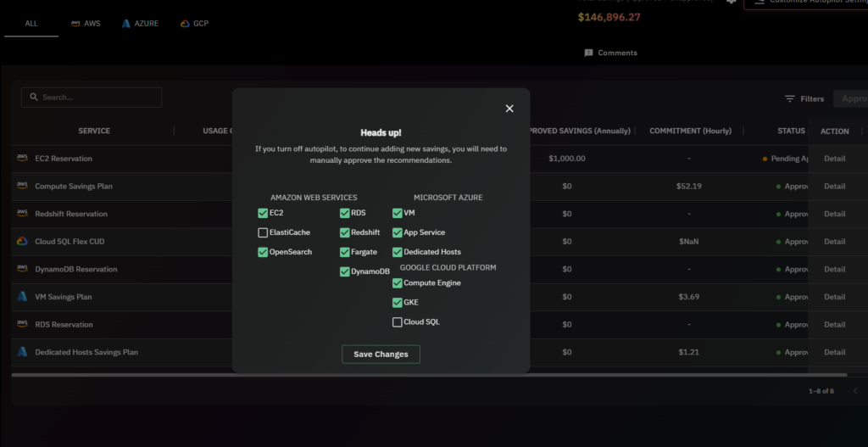The height and width of the screenshot is (447, 868).
Task: Switch to the AWS tab
Action: (x=86, y=24)
